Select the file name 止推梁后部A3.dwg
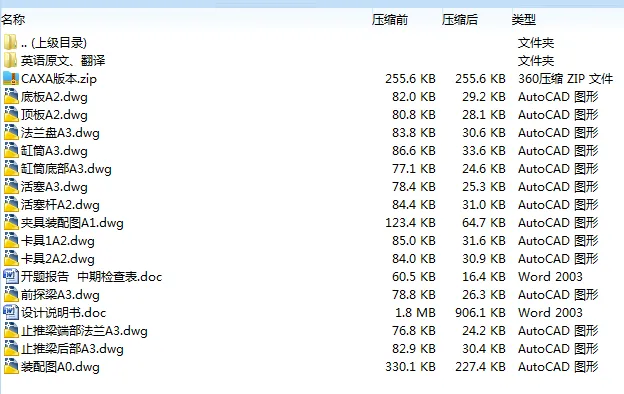The height and width of the screenshot is (394, 624). [x=72, y=349]
